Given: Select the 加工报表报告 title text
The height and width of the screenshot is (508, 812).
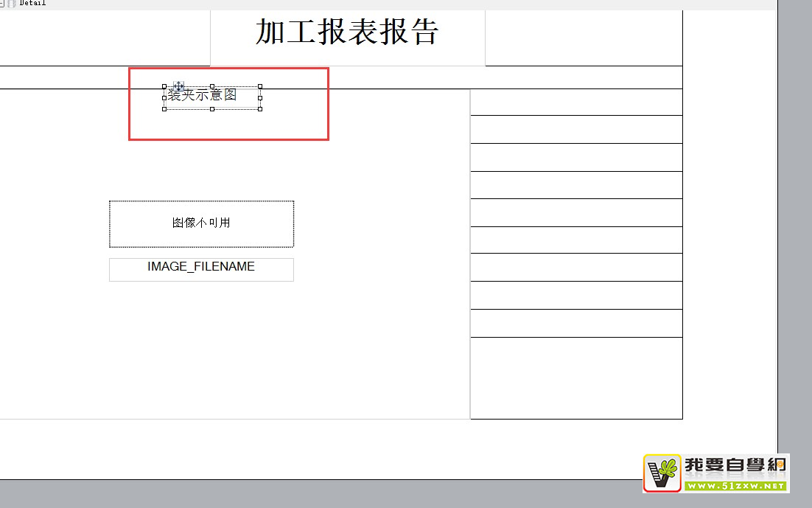Looking at the screenshot, I should 347,32.
